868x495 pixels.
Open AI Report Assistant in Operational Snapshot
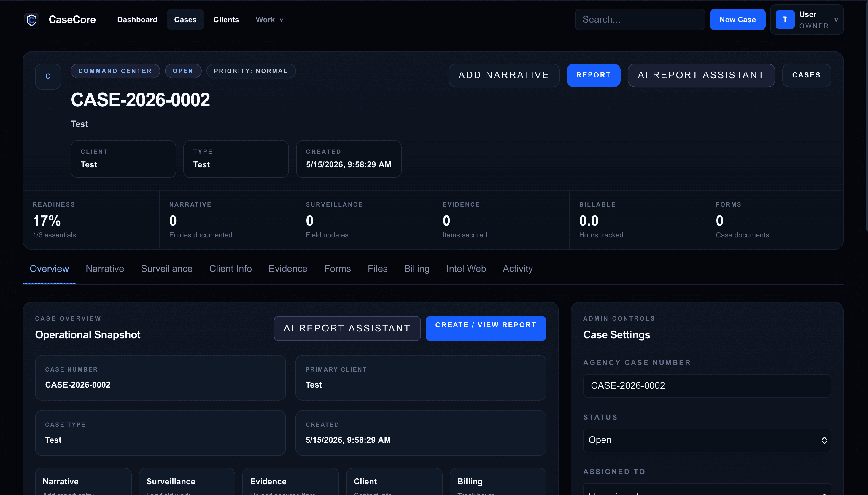tap(347, 328)
